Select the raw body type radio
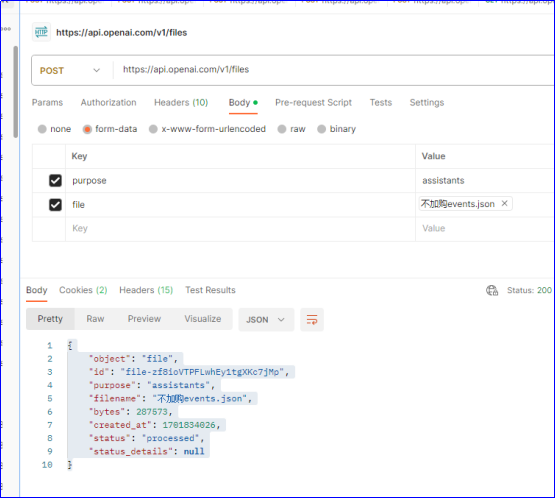556x499 pixels. pos(282,129)
